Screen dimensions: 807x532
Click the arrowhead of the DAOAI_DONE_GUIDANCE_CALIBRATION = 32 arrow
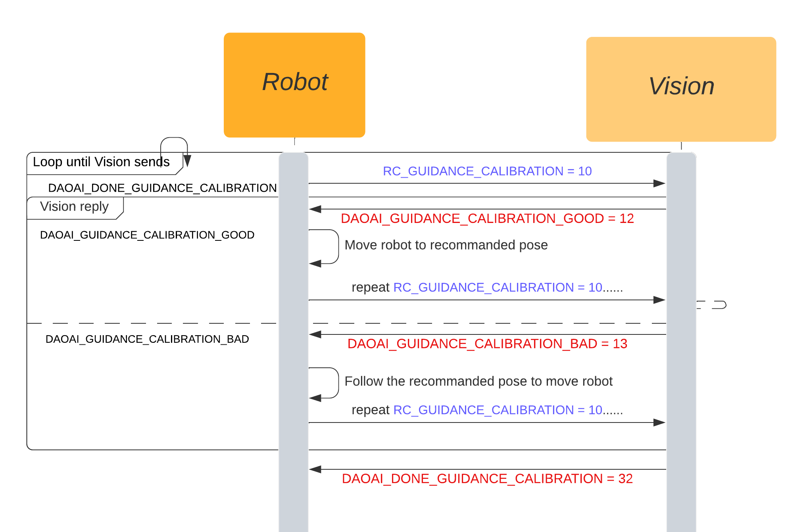(x=315, y=469)
